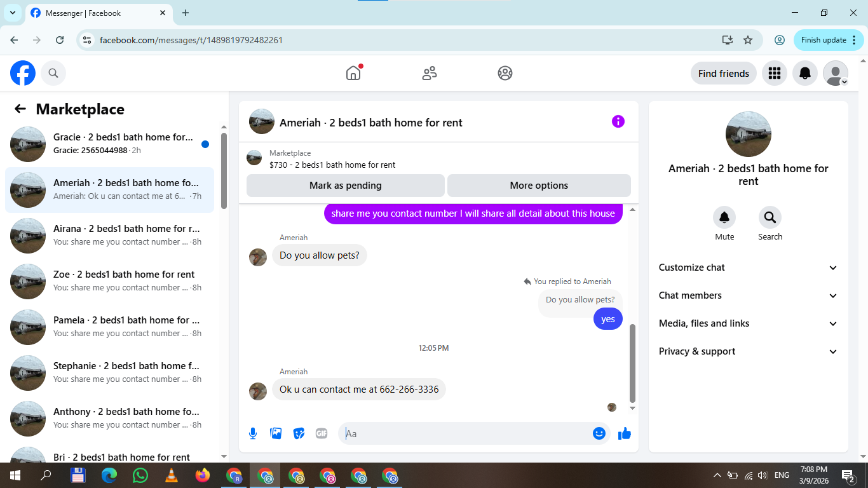The image size is (868, 488).
Task: Open a new browser tab
Action: point(186,13)
